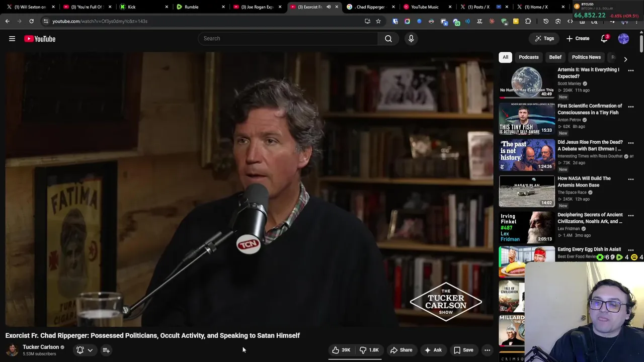Go forward with the browser forward arrow
644x362 pixels.
[19, 21]
